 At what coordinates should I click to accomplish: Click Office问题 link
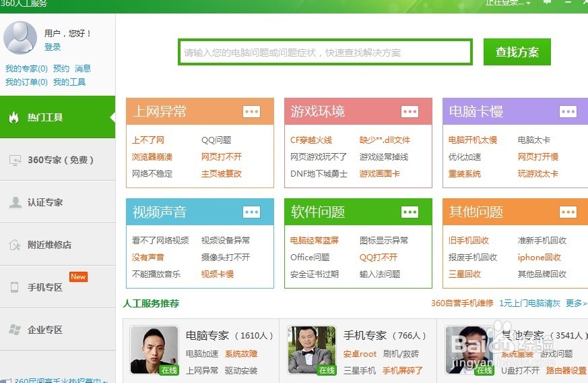pyautogui.click(x=310, y=258)
